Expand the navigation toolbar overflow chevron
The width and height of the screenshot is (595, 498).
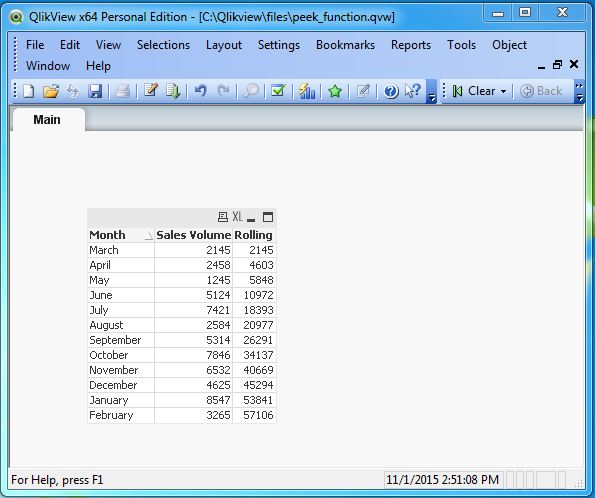coord(579,92)
